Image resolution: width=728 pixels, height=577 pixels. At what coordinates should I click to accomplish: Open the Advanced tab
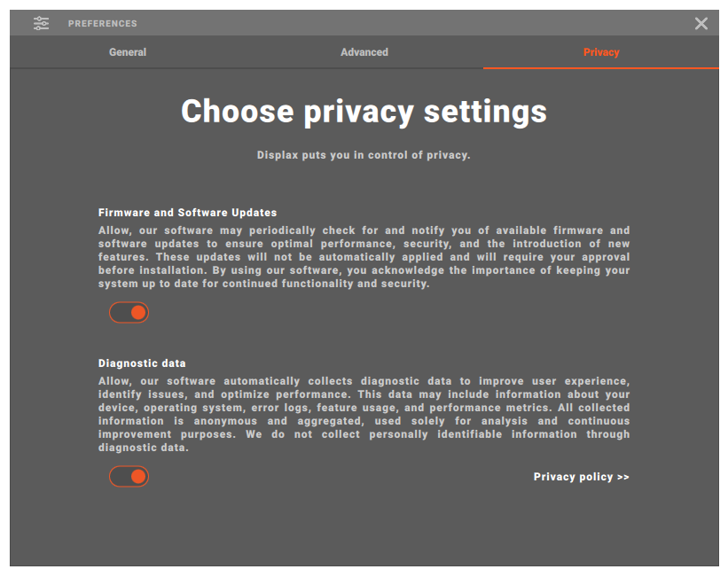[x=364, y=52]
